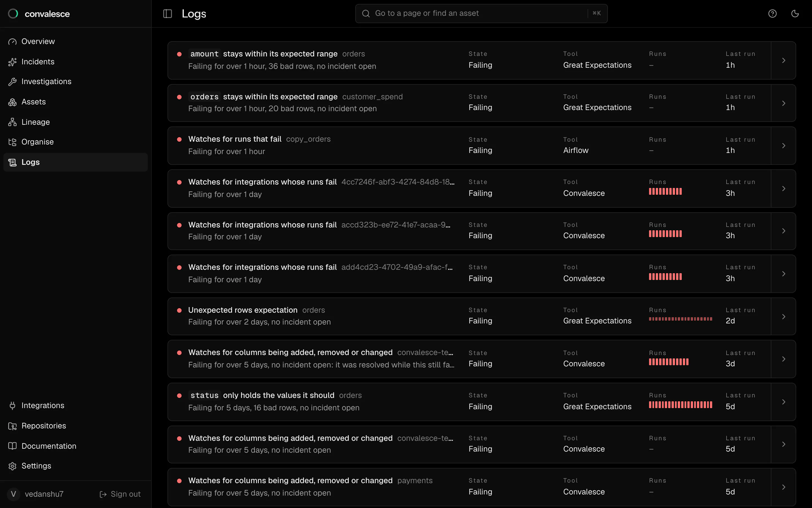Click the Investigations wrench icon
812x508 pixels.
[x=12, y=82]
